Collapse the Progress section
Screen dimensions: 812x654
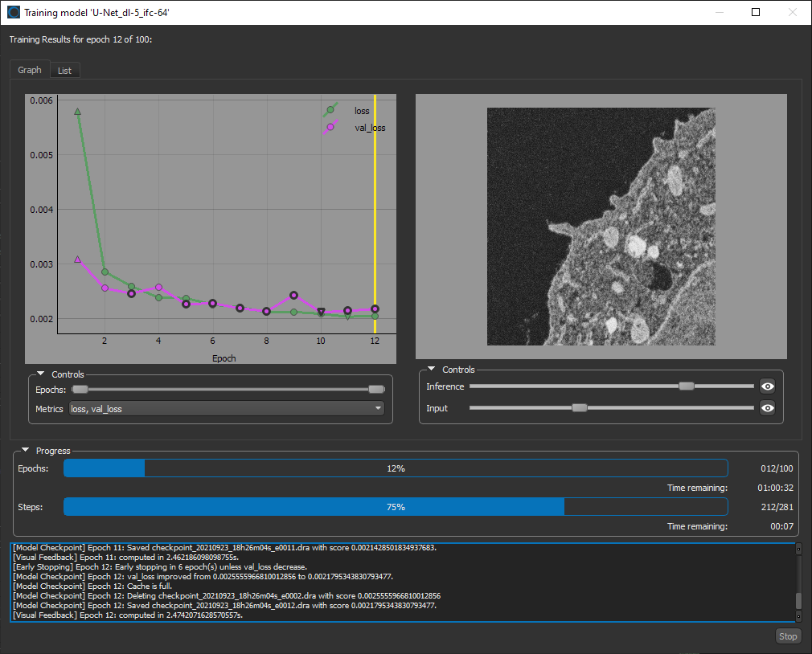(x=25, y=451)
